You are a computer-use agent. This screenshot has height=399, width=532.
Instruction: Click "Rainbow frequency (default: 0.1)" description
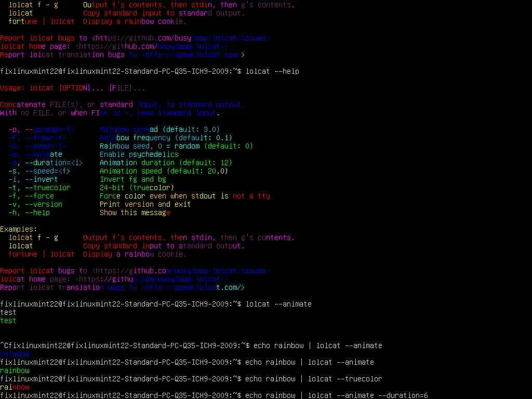coord(166,138)
